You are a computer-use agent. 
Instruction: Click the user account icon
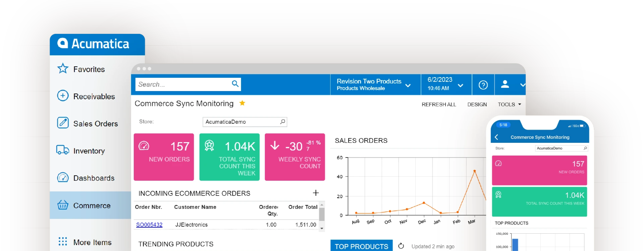point(504,85)
